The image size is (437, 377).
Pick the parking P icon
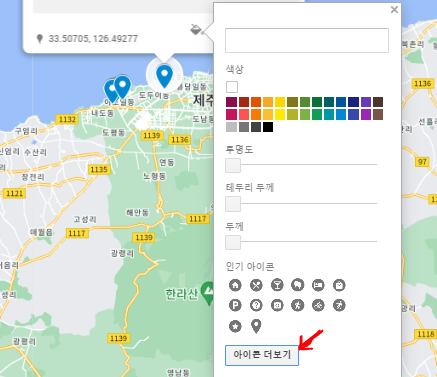[x=235, y=305]
